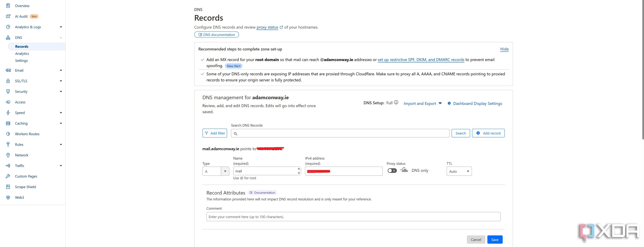Expand the Speed sidebar section
This screenshot has width=644, height=247.
click(x=61, y=112)
